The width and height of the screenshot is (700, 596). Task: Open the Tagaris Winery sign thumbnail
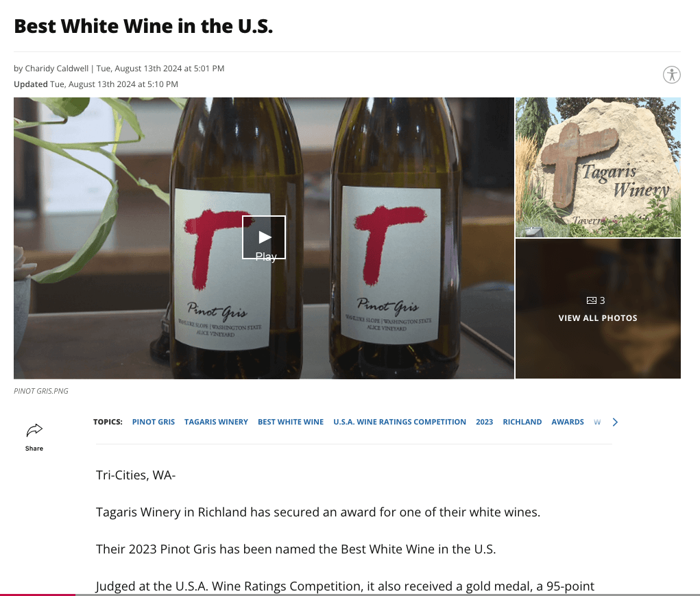[598, 167]
